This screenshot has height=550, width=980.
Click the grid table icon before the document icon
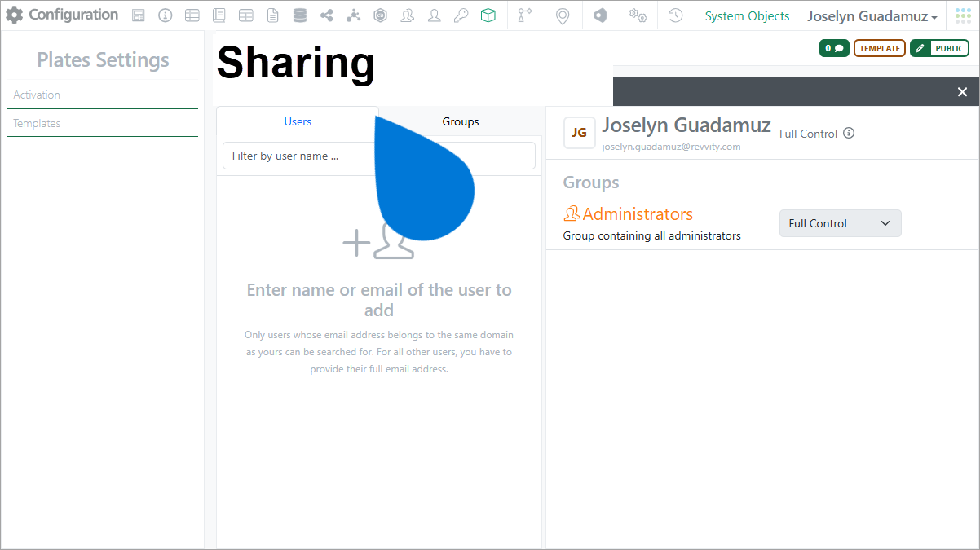coord(245,15)
